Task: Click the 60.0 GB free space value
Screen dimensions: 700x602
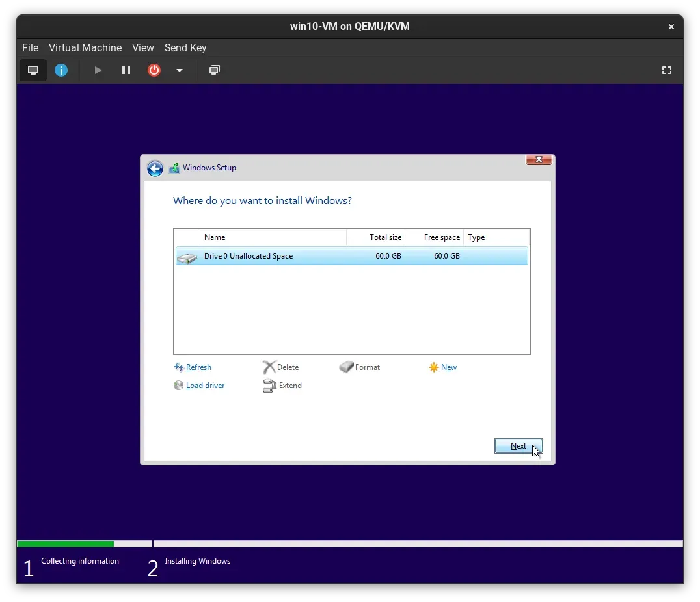Action: pyautogui.click(x=447, y=256)
